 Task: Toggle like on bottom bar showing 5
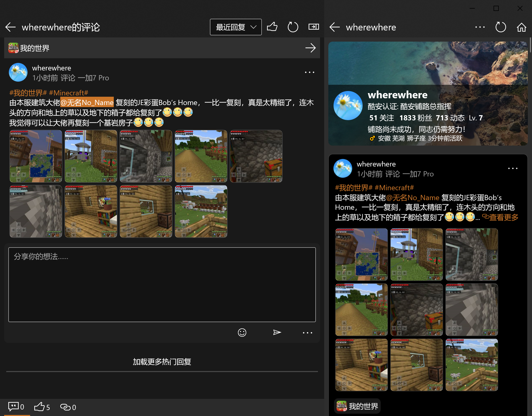42,407
